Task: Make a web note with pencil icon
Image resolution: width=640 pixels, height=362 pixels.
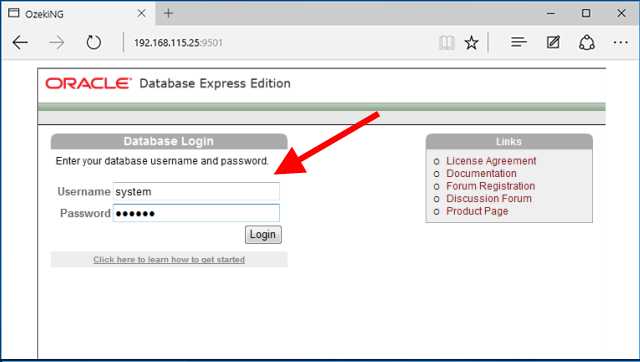Action: (x=553, y=42)
